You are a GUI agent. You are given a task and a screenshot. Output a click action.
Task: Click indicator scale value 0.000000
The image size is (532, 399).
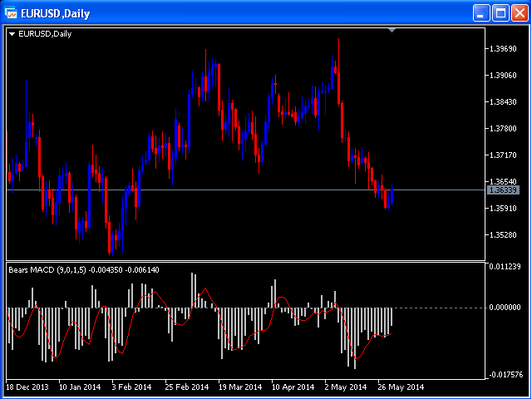tap(505, 308)
